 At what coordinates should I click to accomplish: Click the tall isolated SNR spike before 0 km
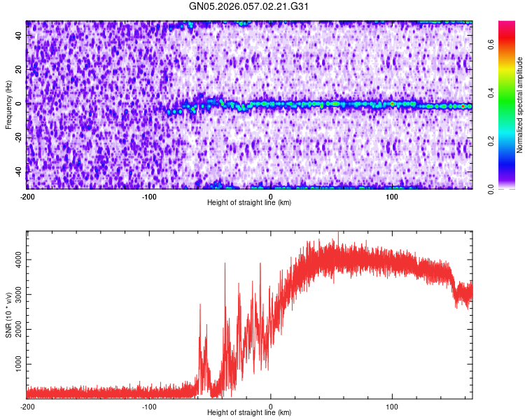225,266
